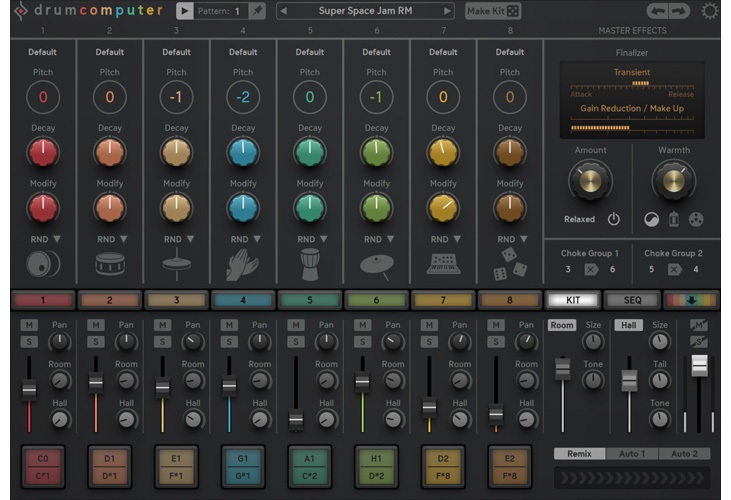Click the dice randomize icon on channel 8
The width and height of the screenshot is (731, 500).
pos(510,264)
